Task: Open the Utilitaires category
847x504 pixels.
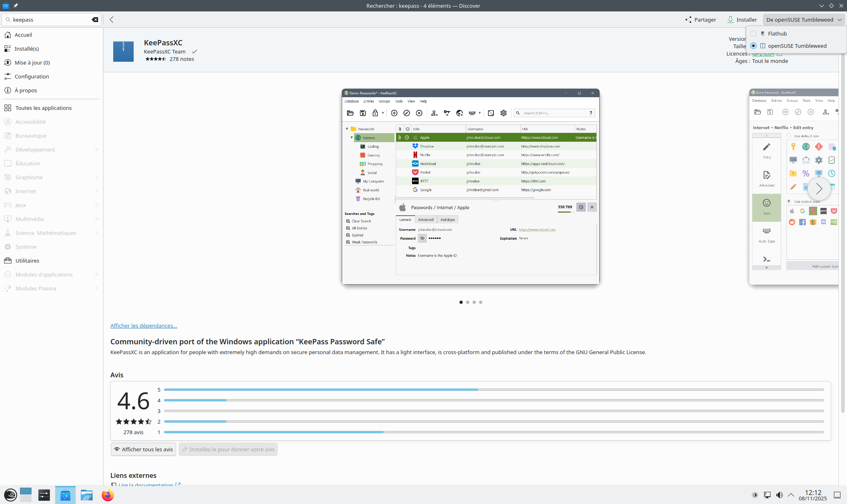Action: point(27,261)
